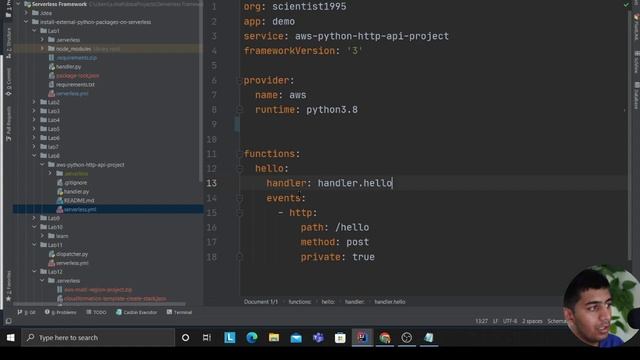Expand the Lab2 folder
The image size is (640, 360).
(34, 102)
